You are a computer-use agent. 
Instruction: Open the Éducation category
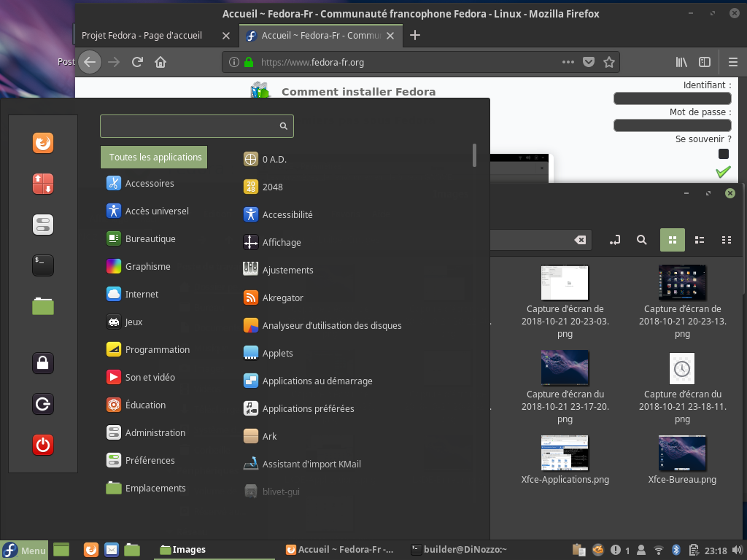[136, 404]
